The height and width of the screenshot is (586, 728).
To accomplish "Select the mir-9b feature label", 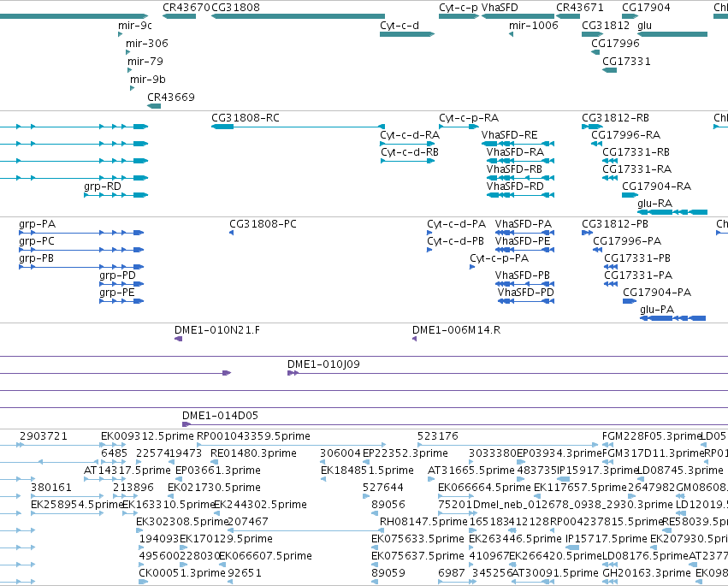I will click(148, 80).
